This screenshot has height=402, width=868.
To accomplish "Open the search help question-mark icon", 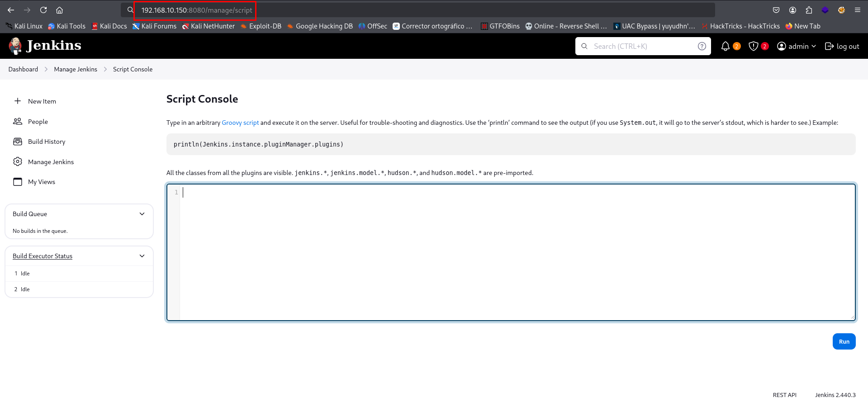I will tap(702, 46).
